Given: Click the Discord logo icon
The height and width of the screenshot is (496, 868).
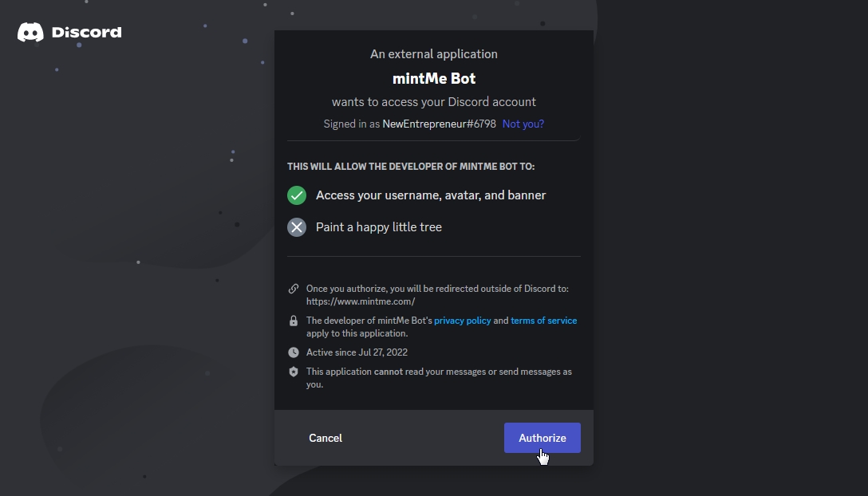Looking at the screenshot, I should [30, 33].
